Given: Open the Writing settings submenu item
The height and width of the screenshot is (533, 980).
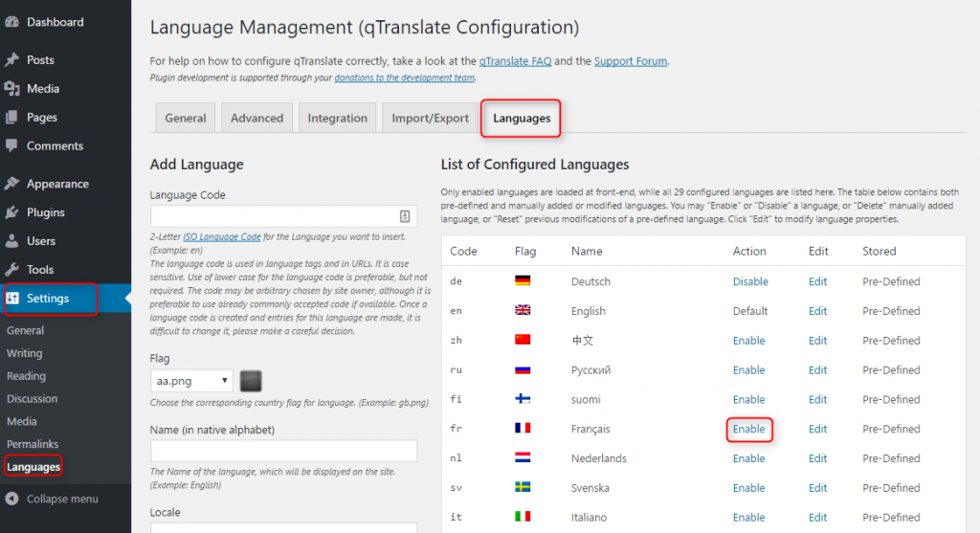Looking at the screenshot, I should (24, 353).
